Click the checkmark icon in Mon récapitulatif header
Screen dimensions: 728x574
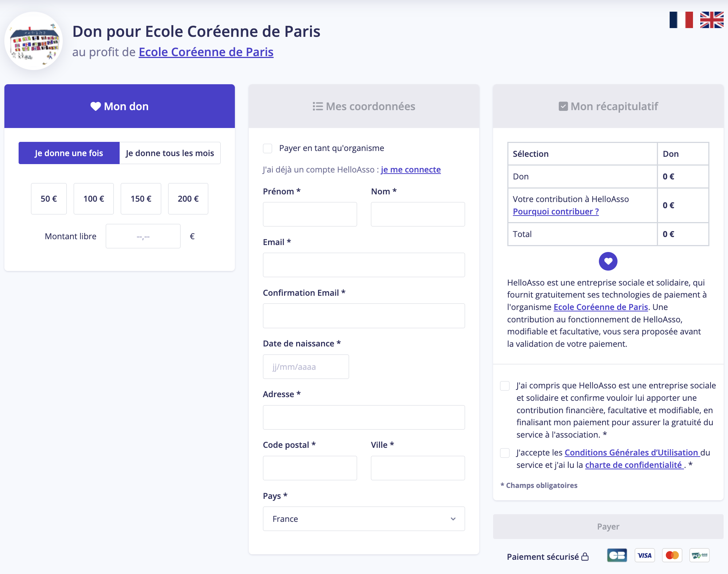pyautogui.click(x=563, y=106)
